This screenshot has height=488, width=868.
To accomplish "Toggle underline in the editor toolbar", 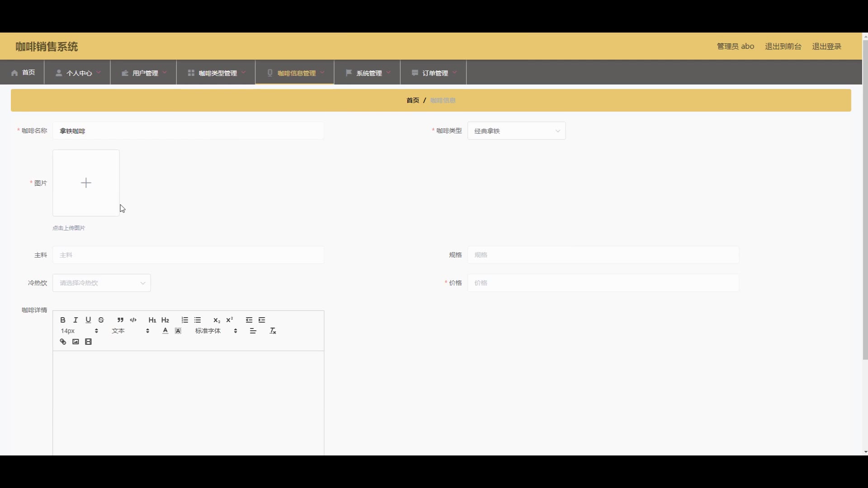I will pos(88,320).
